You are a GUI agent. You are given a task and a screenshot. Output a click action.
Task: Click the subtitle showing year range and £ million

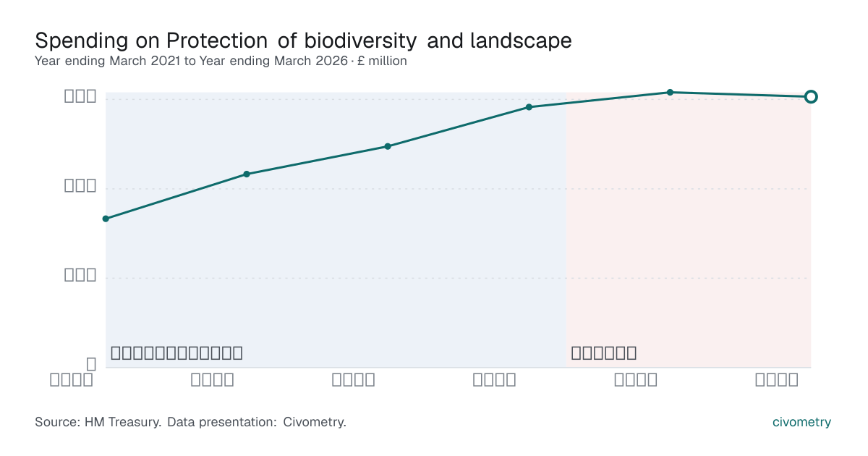pyautogui.click(x=221, y=61)
